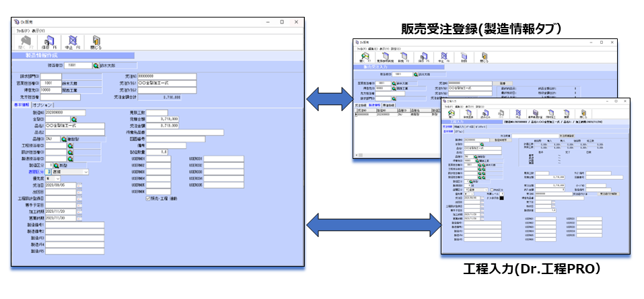
Task: Click 閉じる icon in 工程入力 toolbar
Action: [583, 113]
